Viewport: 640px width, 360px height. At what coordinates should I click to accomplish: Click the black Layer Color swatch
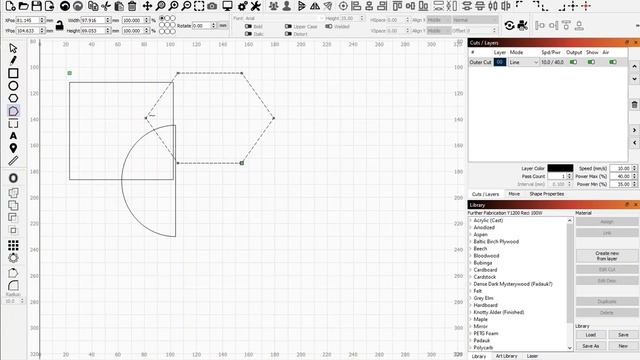[560, 168]
